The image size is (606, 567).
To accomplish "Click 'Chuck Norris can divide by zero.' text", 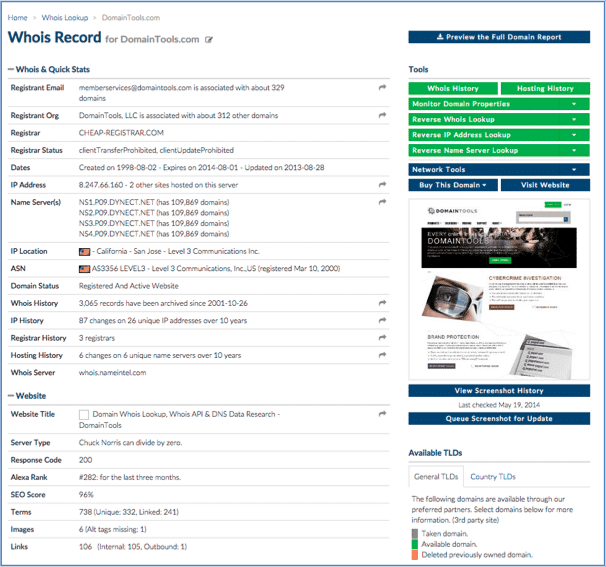I will (x=131, y=443).
